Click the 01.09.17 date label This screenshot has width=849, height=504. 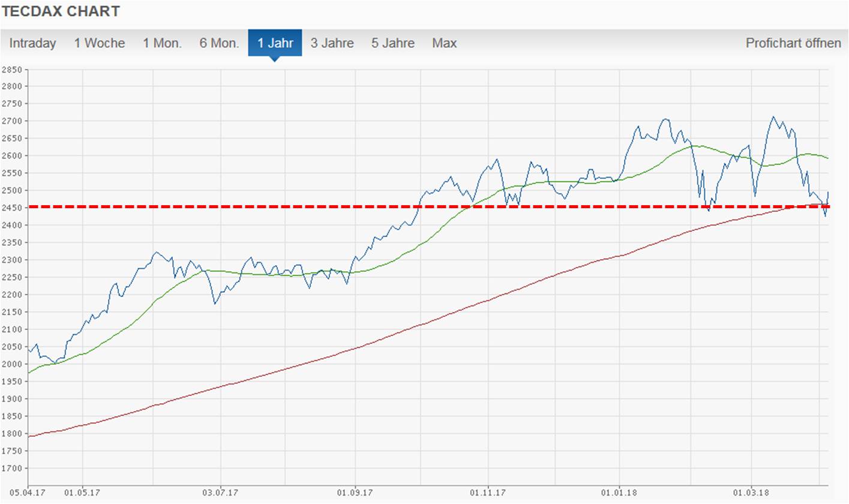355,493
